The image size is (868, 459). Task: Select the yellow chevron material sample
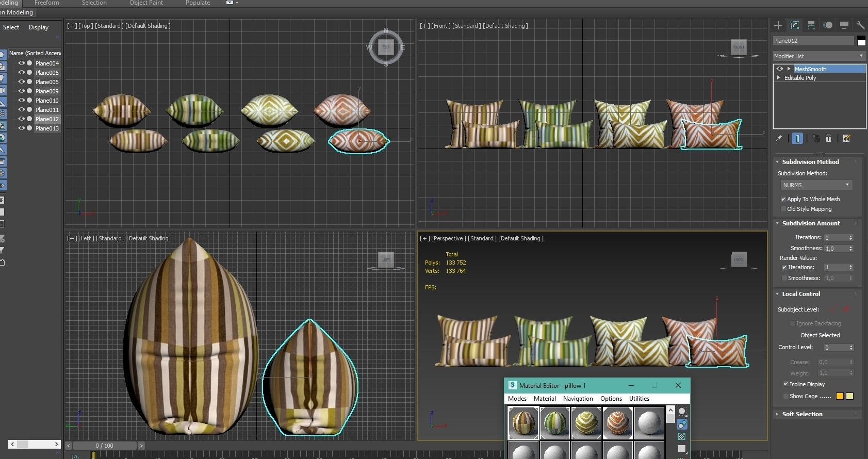(x=586, y=422)
